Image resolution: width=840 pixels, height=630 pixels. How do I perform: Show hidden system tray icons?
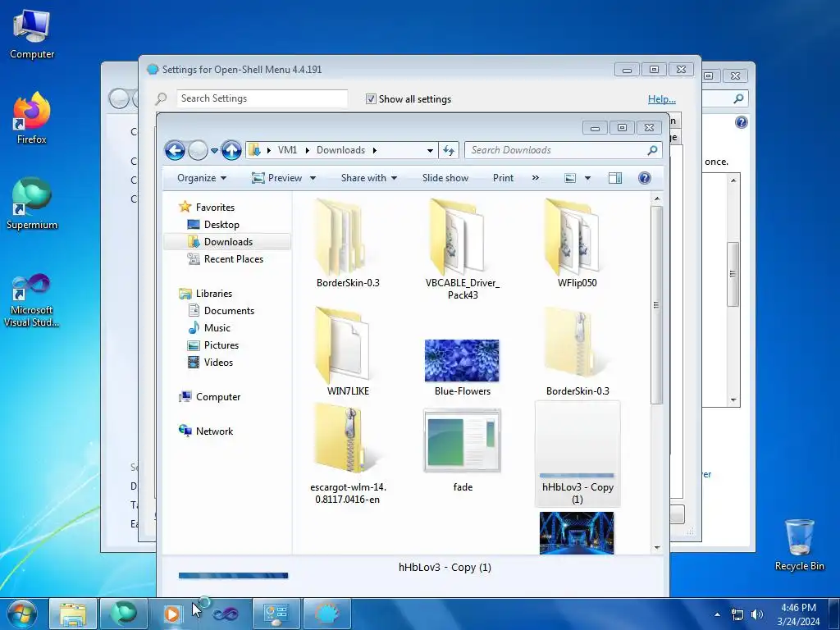point(717,614)
